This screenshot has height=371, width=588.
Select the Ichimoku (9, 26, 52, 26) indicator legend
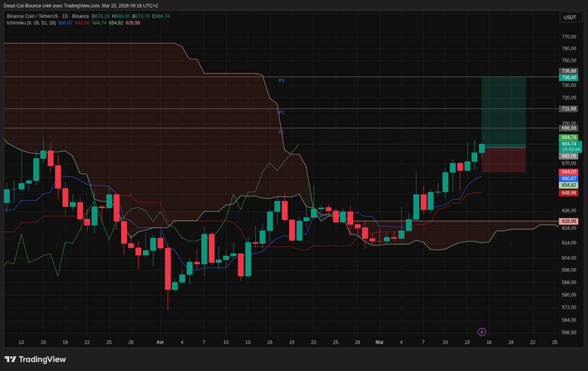point(31,23)
